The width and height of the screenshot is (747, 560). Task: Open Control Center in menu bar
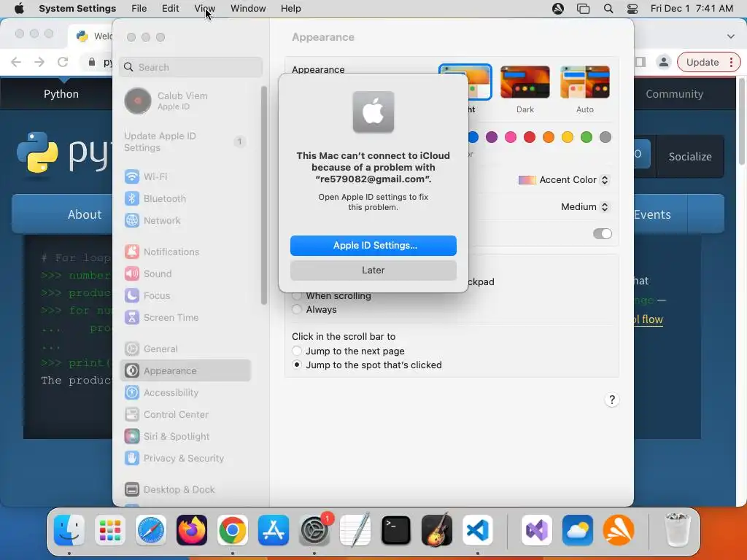[632, 9]
